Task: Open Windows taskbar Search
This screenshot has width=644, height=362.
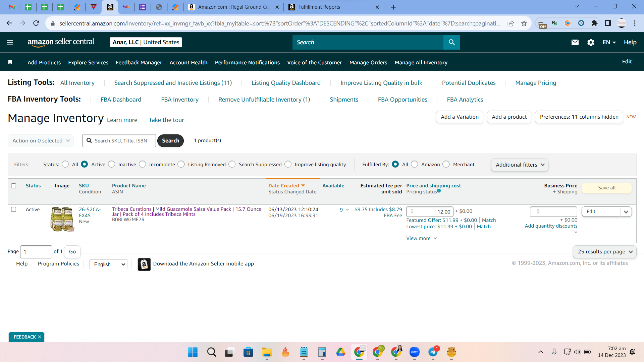Action: click(211, 352)
